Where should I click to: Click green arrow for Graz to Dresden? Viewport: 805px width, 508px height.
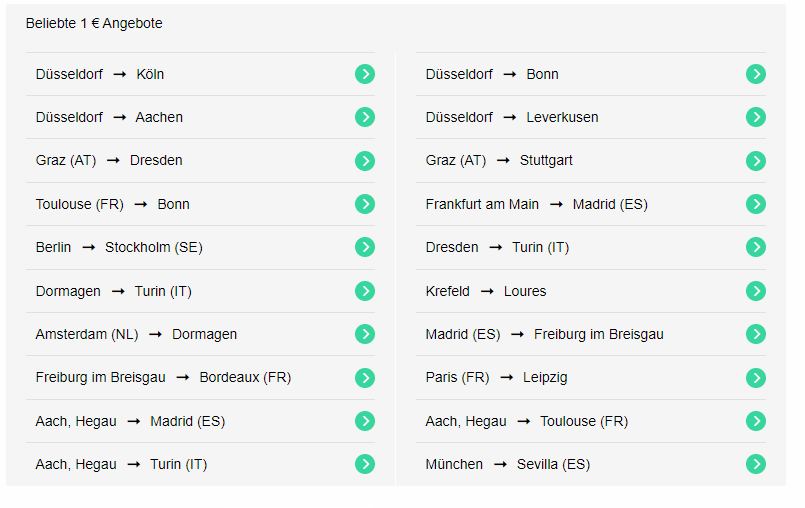365,161
